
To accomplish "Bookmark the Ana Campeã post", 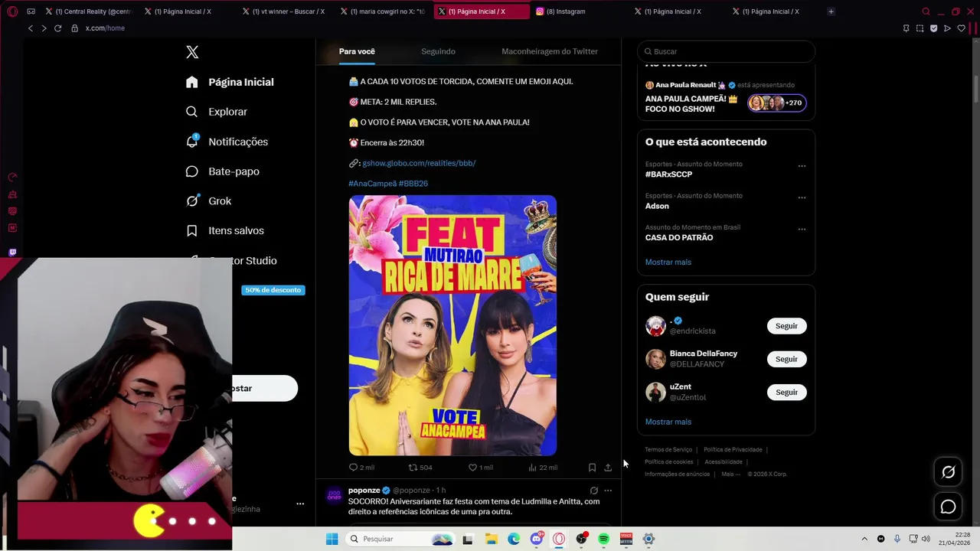I will pos(592,468).
